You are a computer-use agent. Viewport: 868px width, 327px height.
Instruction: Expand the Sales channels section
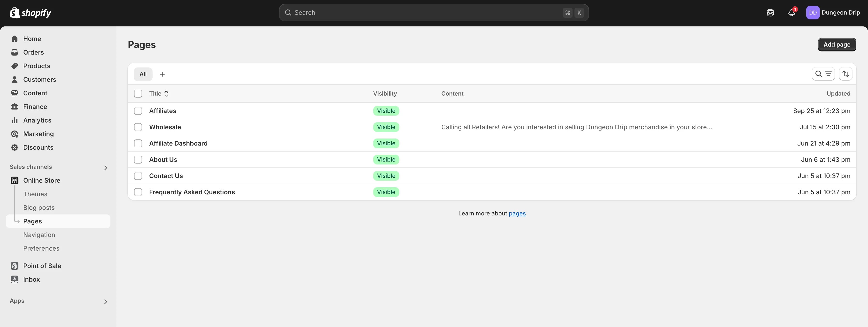[105, 167]
